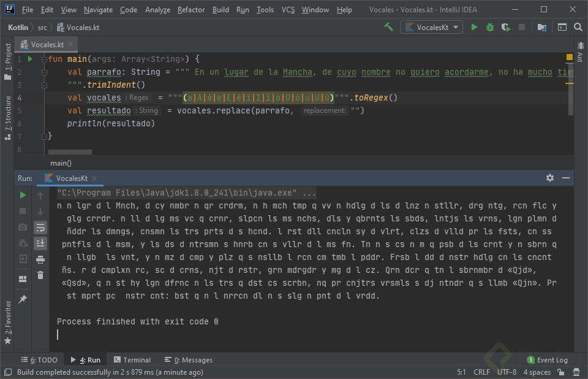The height and width of the screenshot is (379, 588).
Task: Build the project with the hammer icon
Action: tap(388, 27)
